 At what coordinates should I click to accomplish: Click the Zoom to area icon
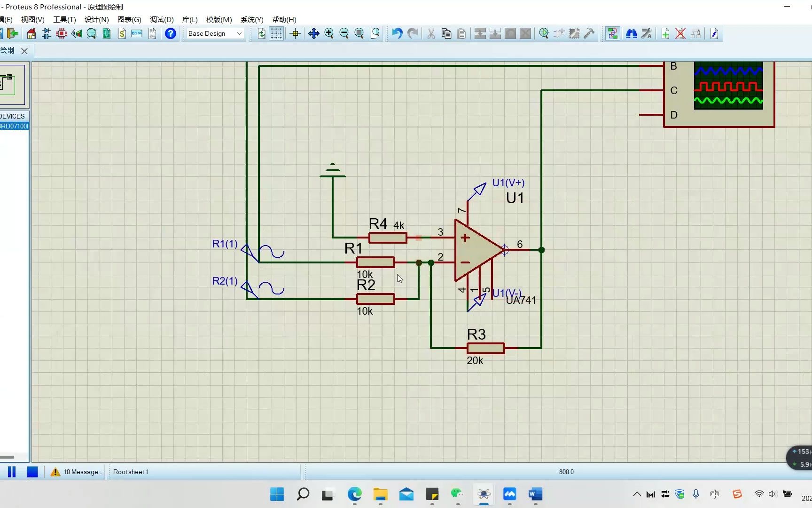pyautogui.click(x=375, y=33)
